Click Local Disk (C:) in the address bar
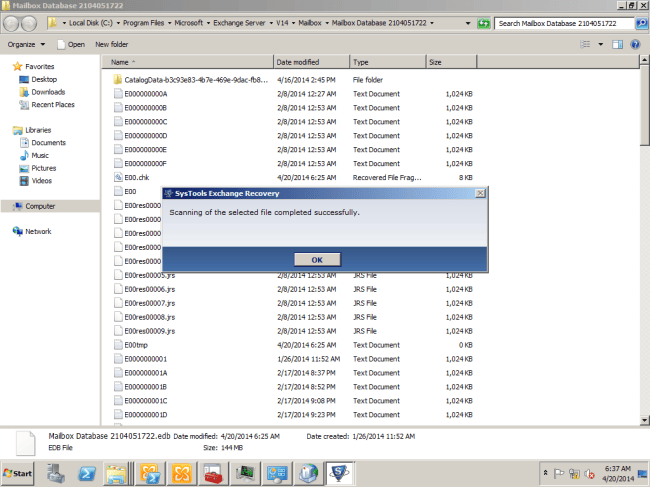Viewport: 650px width, 487px height. point(90,23)
